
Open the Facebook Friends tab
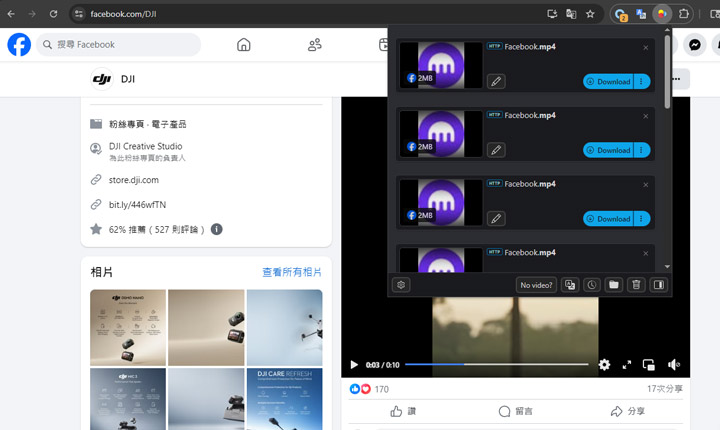(315, 45)
